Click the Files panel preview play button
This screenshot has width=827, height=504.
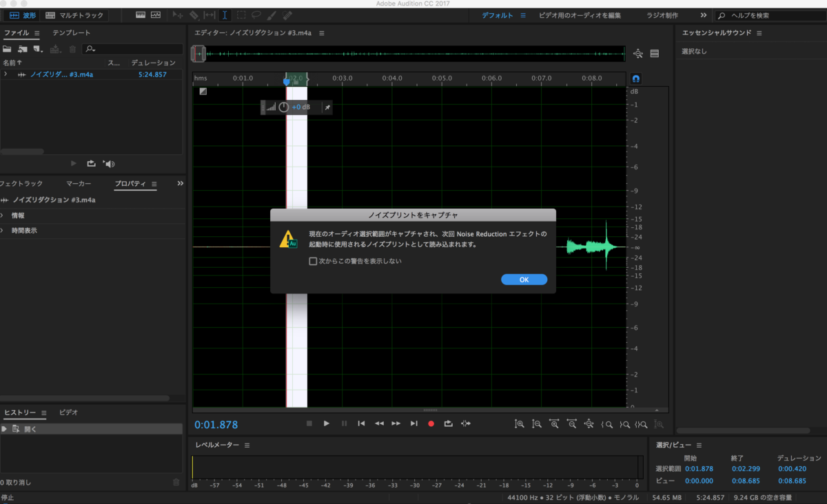pyautogui.click(x=74, y=163)
